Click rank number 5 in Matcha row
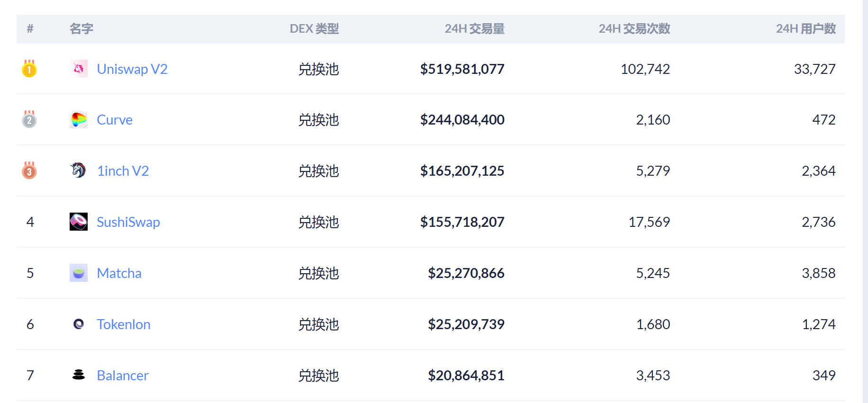Image resolution: width=868 pixels, height=403 pixels. click(30, 273)
